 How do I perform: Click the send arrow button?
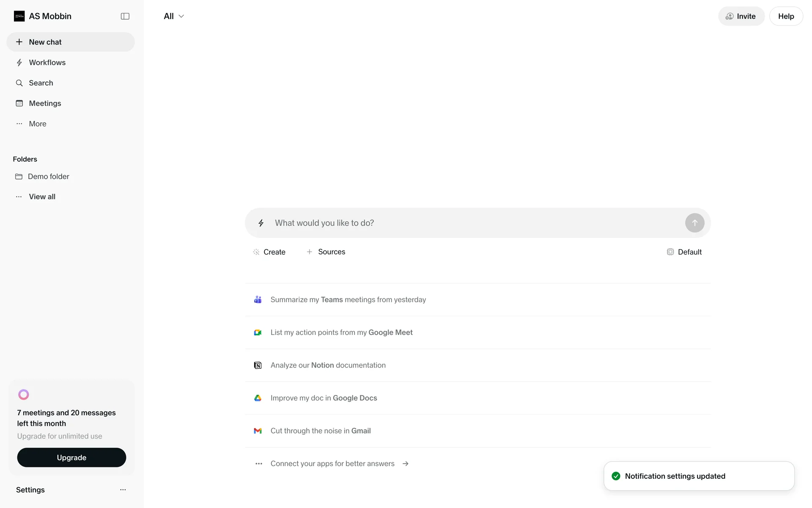coord(694,223)
